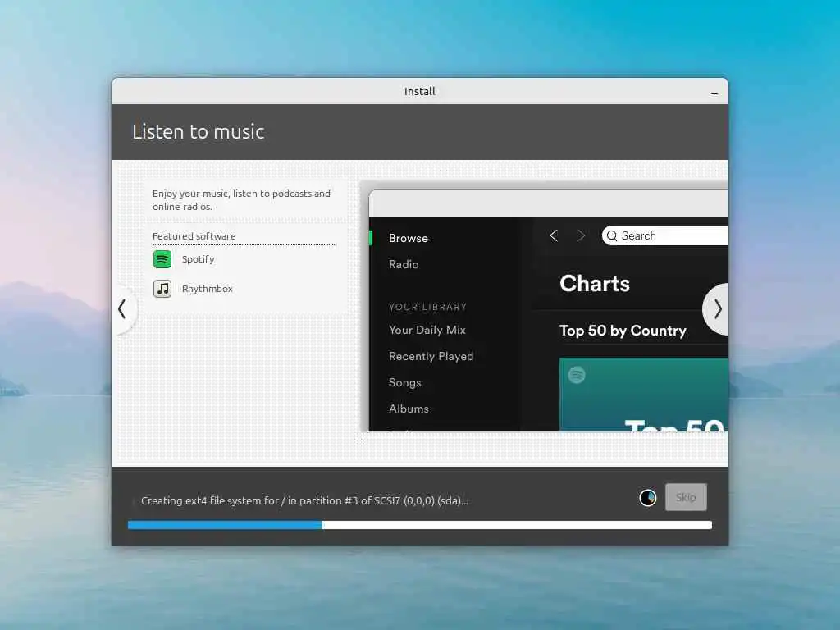Click the Enjoy your music description text

(x=241, y=200)
